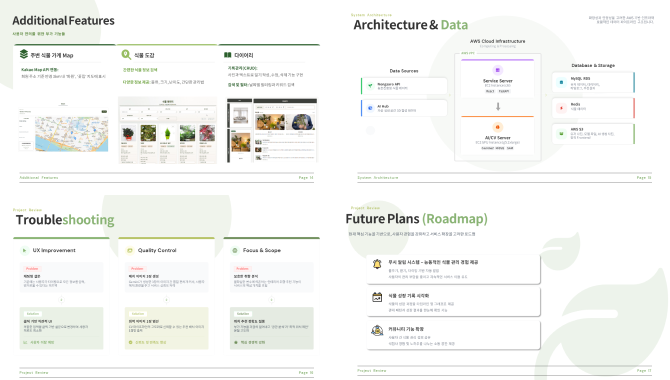
Task: Select the green AWS S3 icon
Action: click(x=561, y=133)
